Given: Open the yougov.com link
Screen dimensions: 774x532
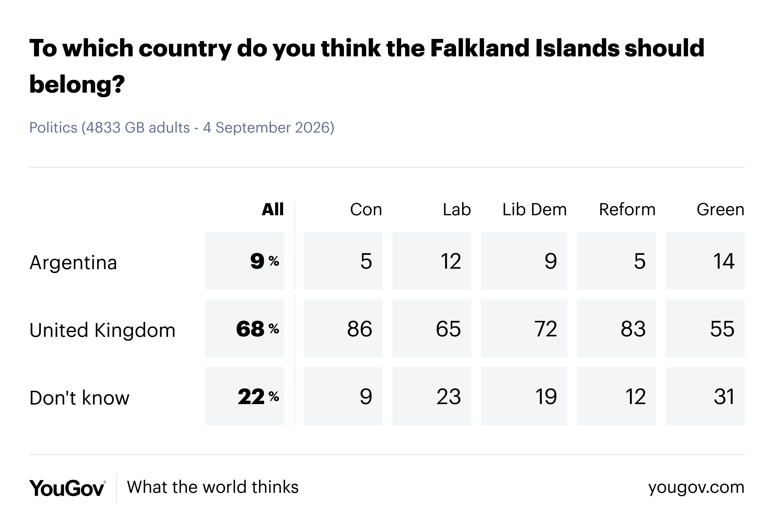Looking at the screenshot, I should [696, 488].
